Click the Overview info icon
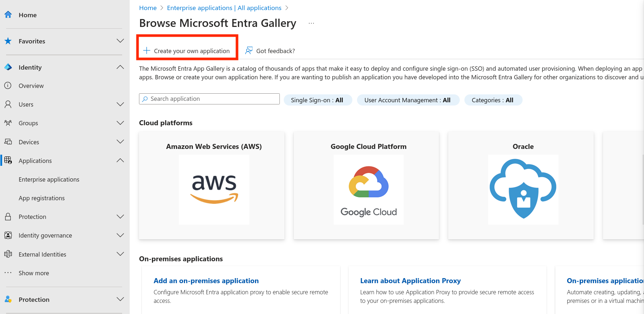Viewport: 644px width, 314px height. click(x=8, y=85)
